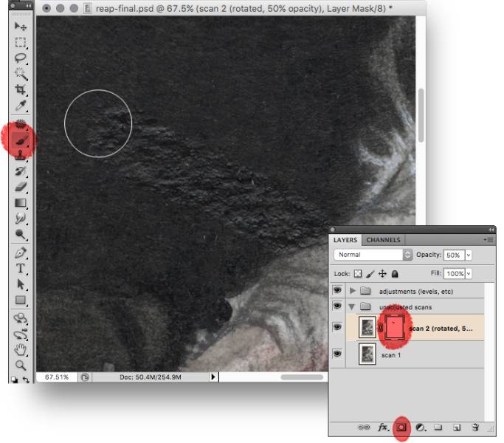Expand the adjustments (levels, etc) group
The image size is (504, 443).
(x=352, y=291)
